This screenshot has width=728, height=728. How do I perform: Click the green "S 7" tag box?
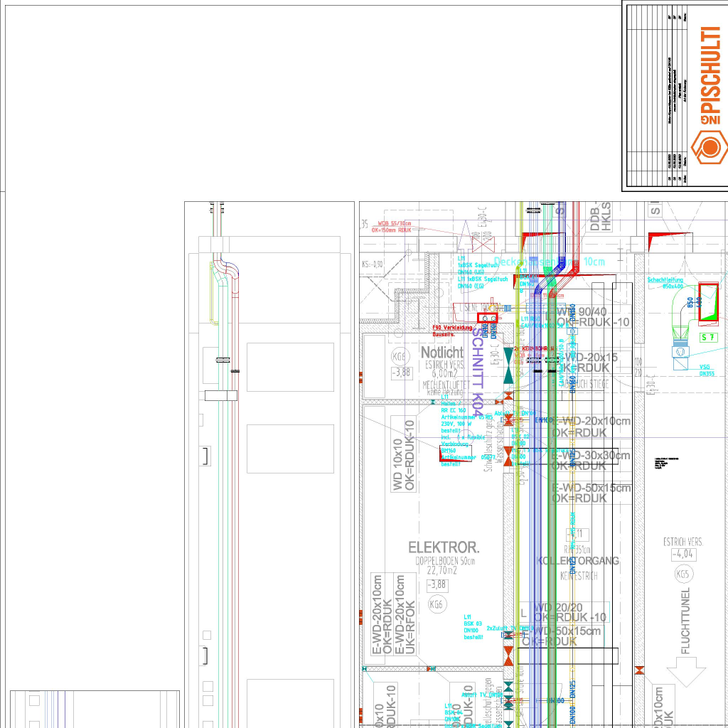click(709, 338)
